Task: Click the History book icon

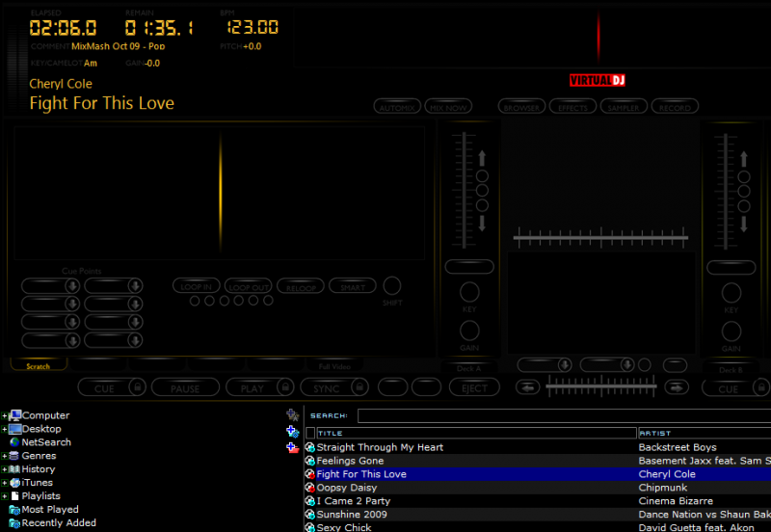Action: click(x=14, y=469)
